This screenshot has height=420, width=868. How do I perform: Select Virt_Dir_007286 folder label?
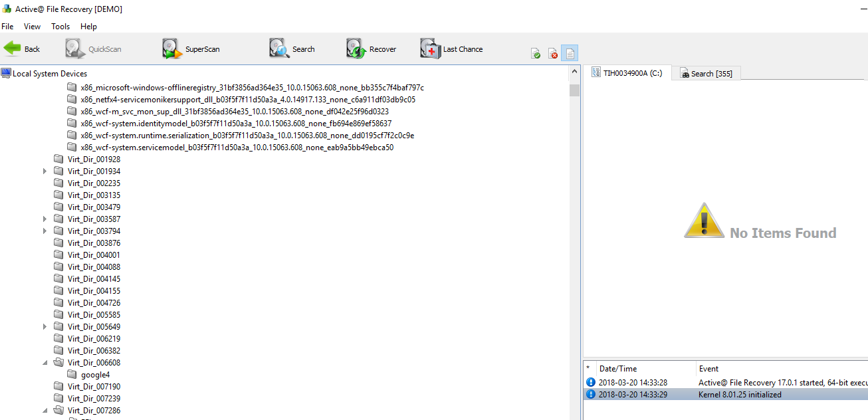tap(94, 411)
